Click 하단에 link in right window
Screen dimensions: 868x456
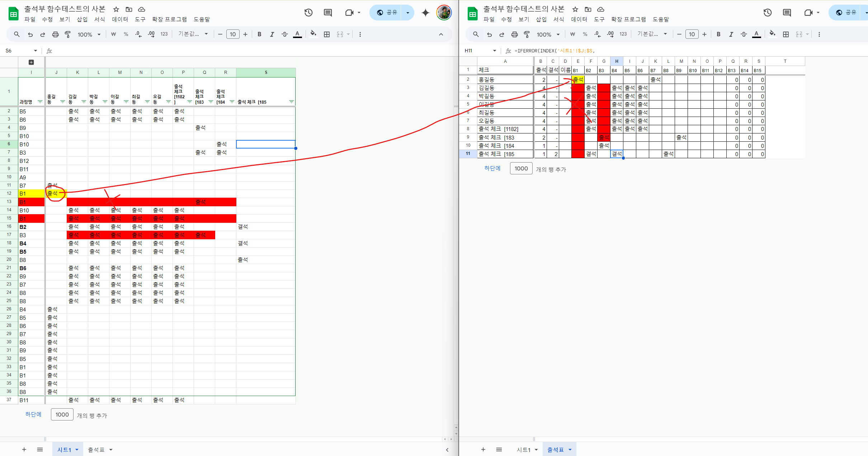click(492, 168)
